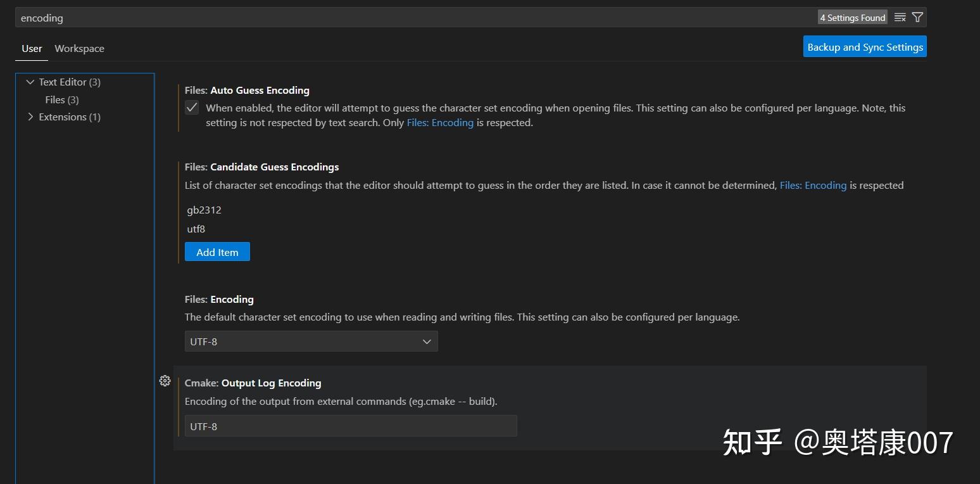Open the filter settings funnel icon

(917, 17)
